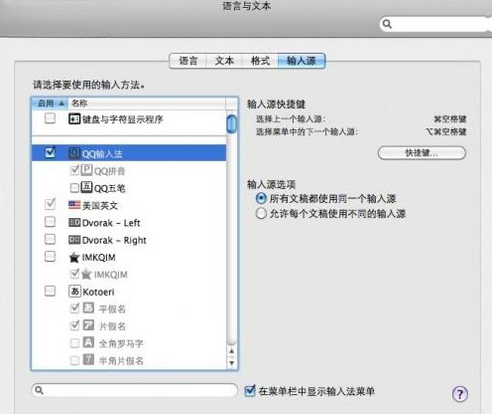Image resolution: width=492 pixels, height=414 pixels.
Task: Click the Kotoeri あ icon
Action: coord(74,291)
